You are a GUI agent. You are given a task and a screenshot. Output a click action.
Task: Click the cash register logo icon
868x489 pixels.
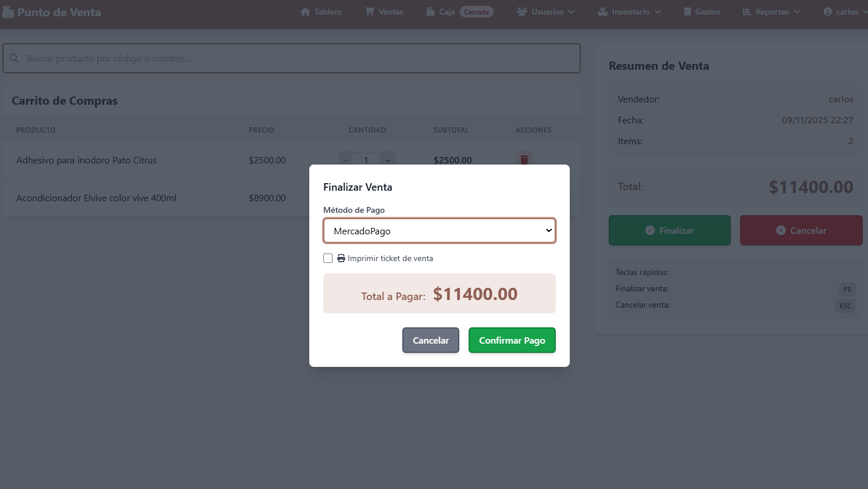pyautogui.click(x=8, y=12)
